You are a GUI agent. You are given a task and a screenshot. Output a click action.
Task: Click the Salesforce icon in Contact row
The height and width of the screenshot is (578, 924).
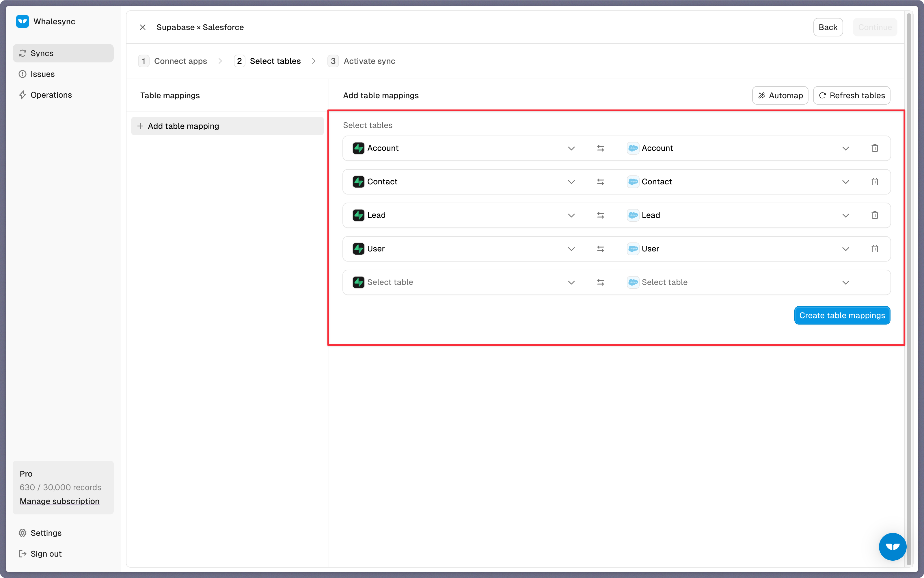pos(633,181)
